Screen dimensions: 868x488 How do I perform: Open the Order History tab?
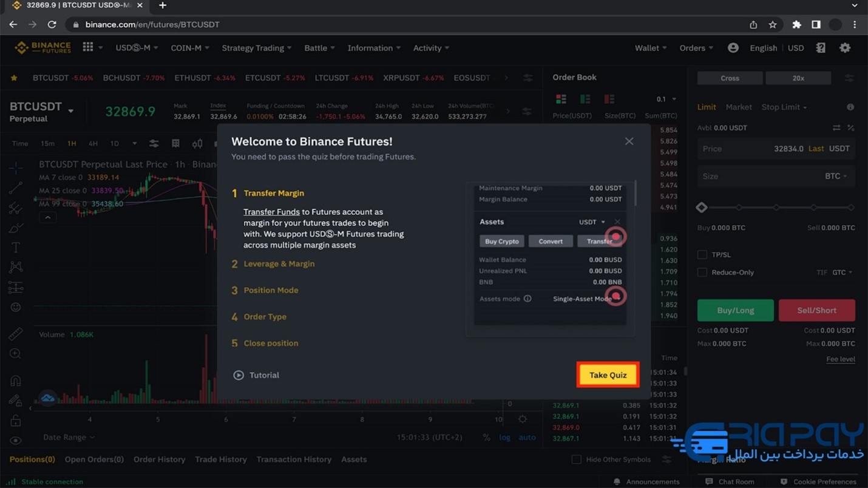pyautogui.click(x=159, y=459)
